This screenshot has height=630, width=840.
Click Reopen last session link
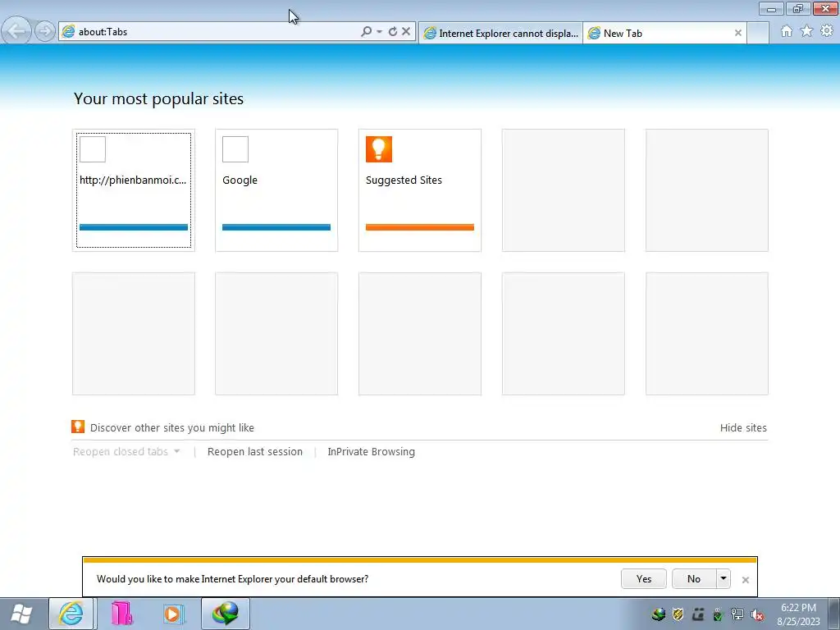(255, 452)
